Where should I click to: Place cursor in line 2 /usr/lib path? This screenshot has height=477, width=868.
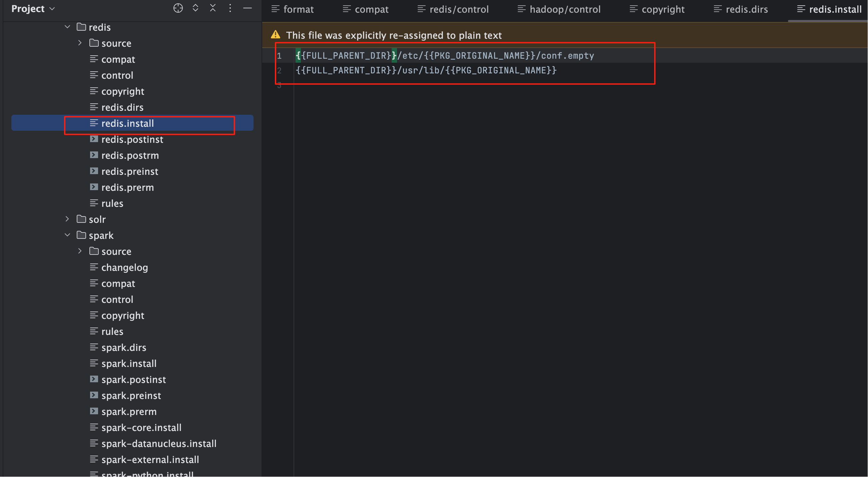tap(421, 70)
